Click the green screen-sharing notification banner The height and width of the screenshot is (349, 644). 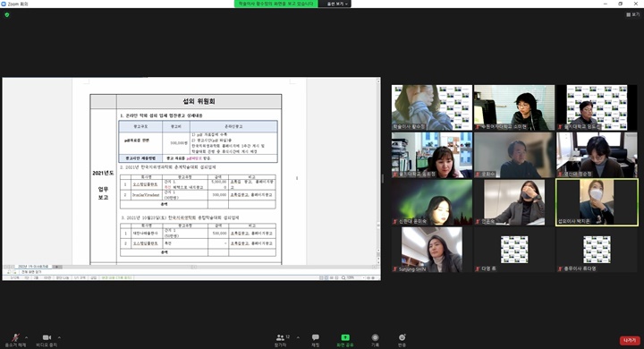[x=275, y=4]
